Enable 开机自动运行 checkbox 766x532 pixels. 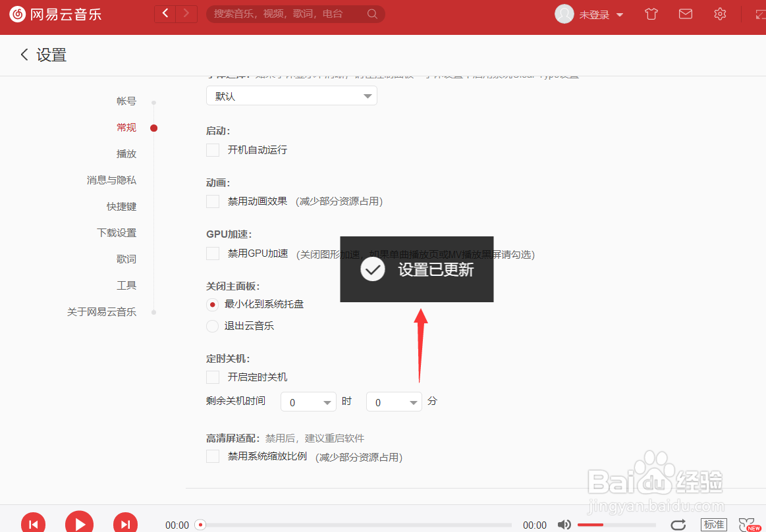[213, 150]
